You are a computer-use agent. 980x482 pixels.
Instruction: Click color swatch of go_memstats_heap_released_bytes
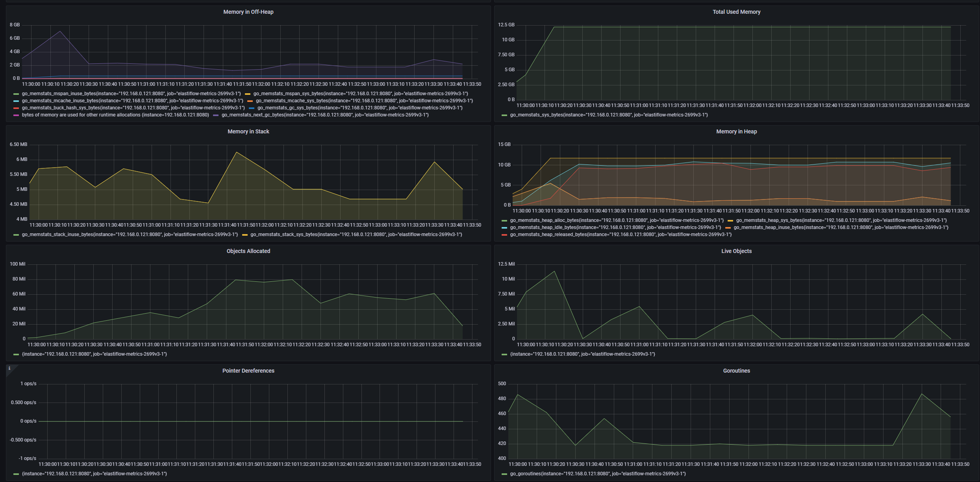[504, 235]
